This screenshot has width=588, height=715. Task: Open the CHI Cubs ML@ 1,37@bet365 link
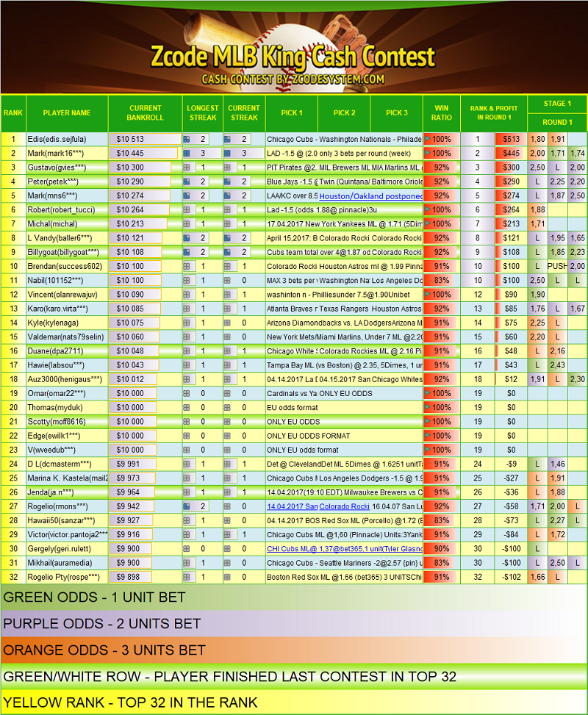pyautogui.click(x=345, y=549)
